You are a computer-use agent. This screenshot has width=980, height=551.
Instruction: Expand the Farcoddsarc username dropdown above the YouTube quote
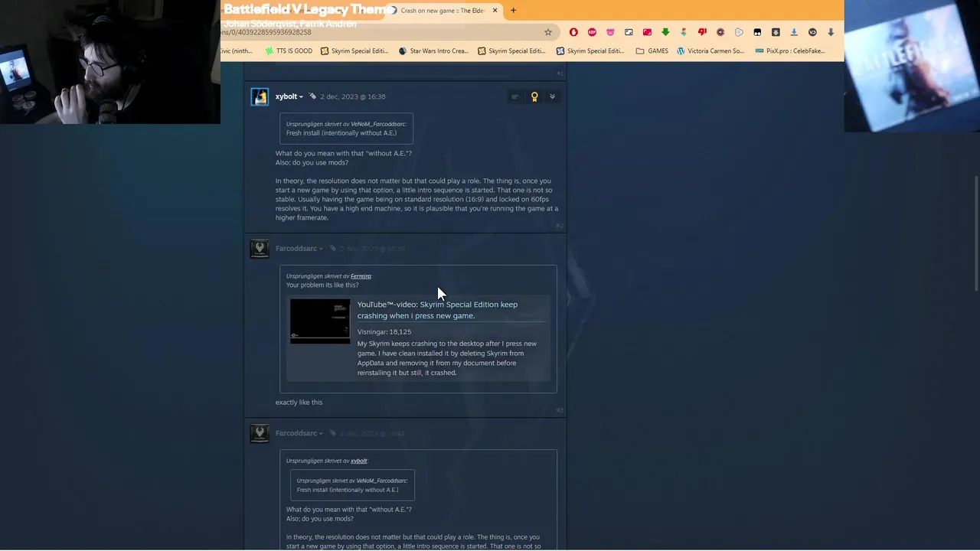click(321, 249)
